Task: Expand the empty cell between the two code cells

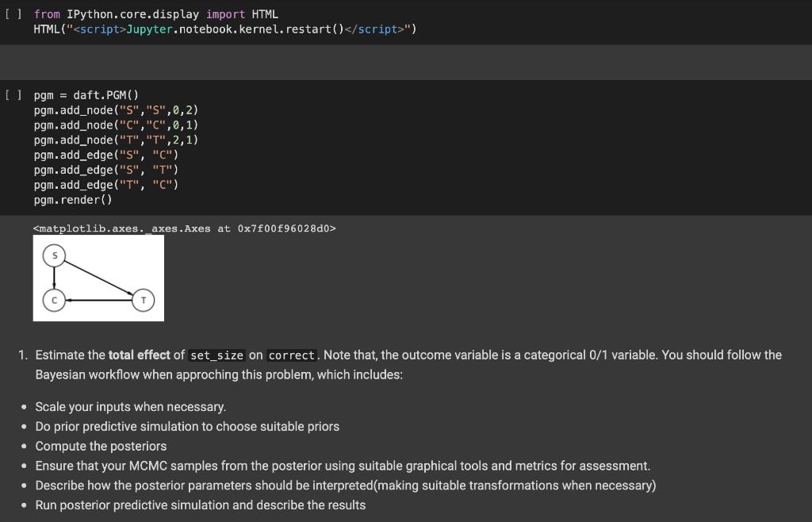Action: point(406,62)
